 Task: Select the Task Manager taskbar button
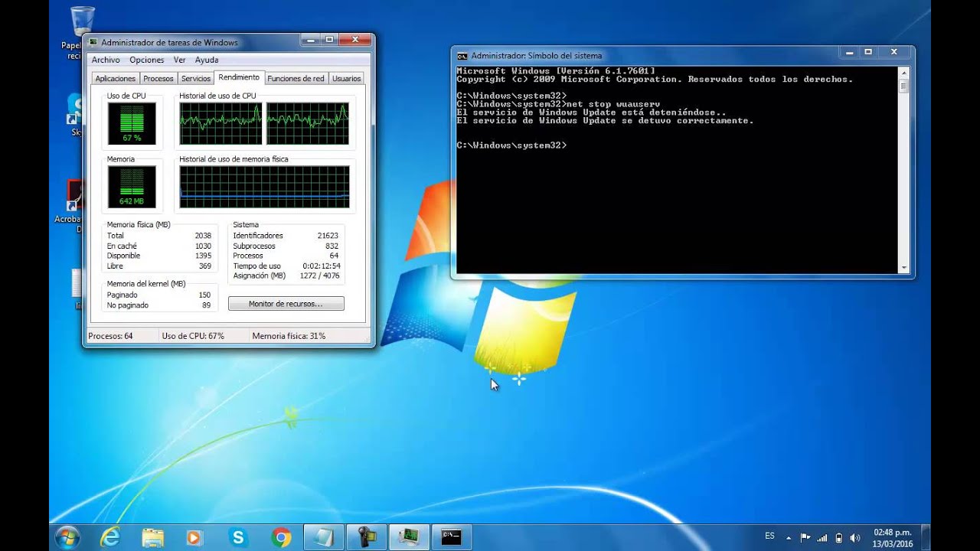coord(410,538)
